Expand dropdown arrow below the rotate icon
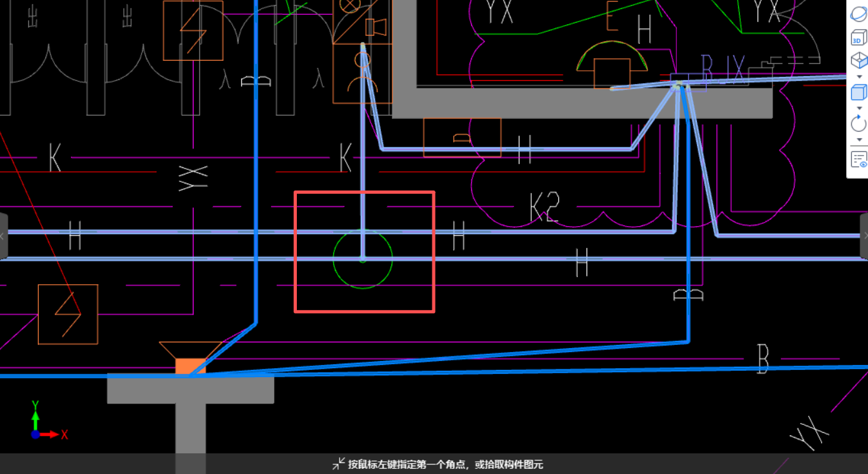 coord(859,139)
